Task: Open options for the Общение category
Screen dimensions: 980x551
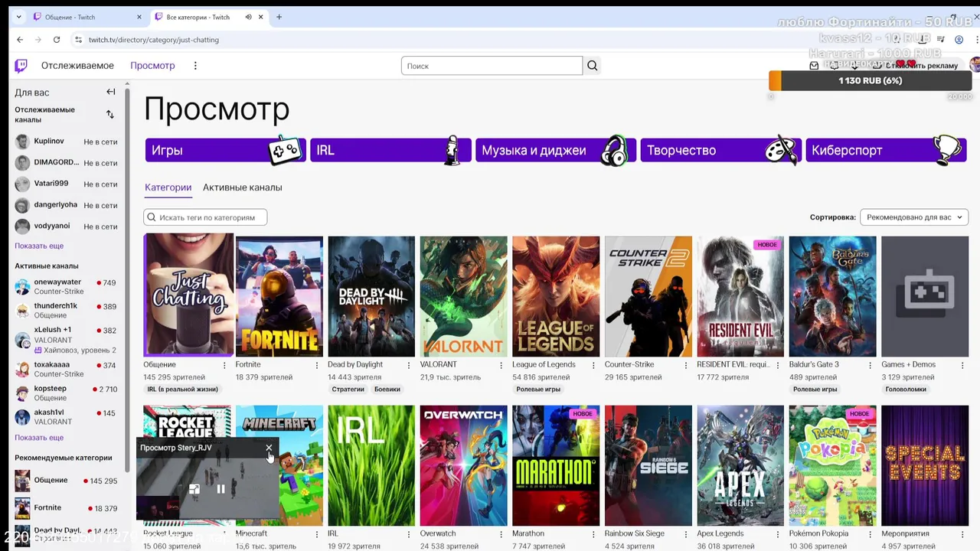Action: pos(224,366)
